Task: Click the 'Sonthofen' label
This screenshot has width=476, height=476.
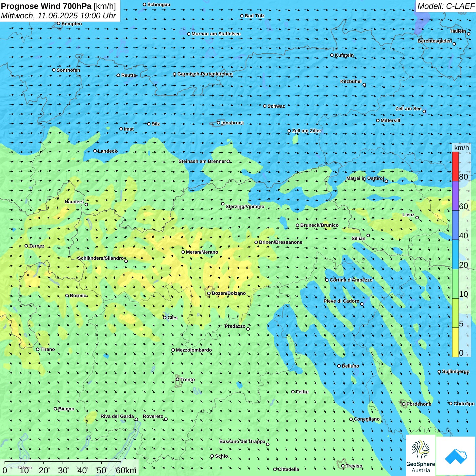Action: point(68,70)
